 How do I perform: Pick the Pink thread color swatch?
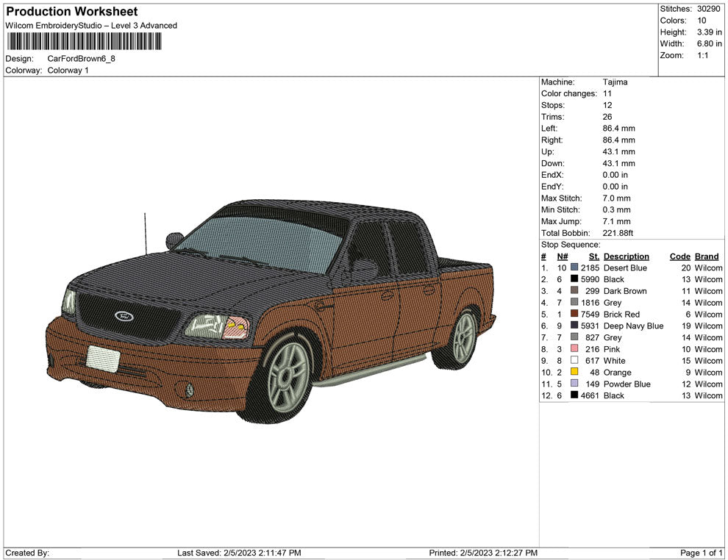pos(574,349)
